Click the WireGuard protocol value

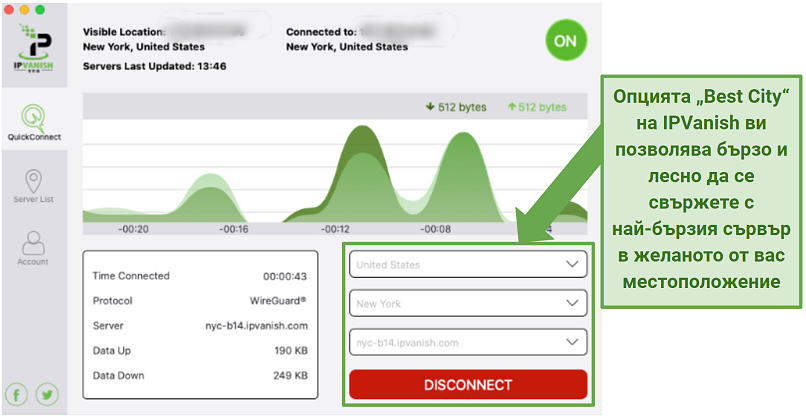(x=278, y=300)
